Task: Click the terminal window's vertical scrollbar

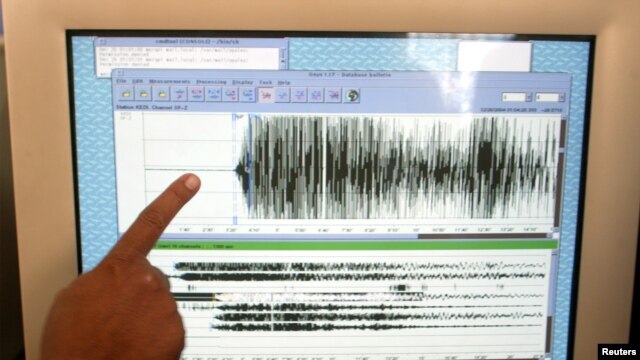Action: [x=283, y=58]
